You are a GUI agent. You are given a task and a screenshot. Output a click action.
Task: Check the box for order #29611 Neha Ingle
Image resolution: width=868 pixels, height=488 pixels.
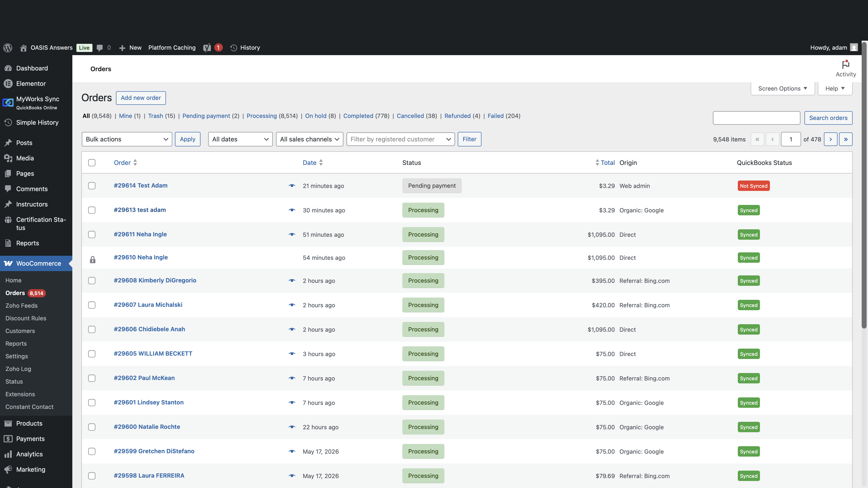(x=92, y=235)
